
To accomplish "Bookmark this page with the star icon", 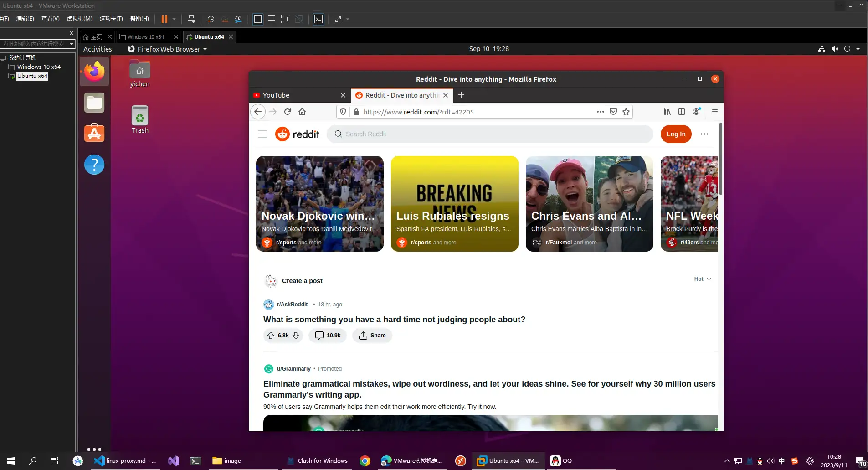I will click(626, 112).
